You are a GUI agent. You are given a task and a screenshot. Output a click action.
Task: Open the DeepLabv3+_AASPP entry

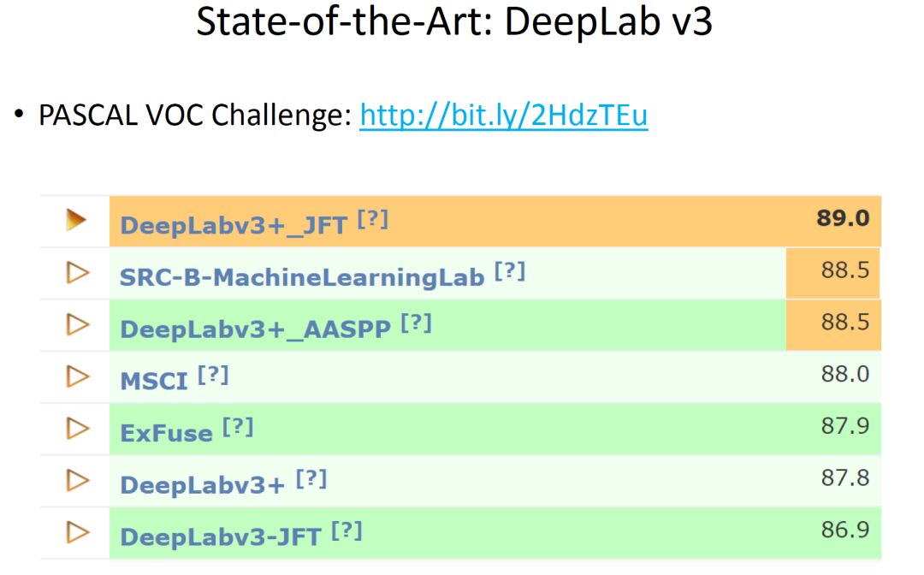click(x=255, y=329)
